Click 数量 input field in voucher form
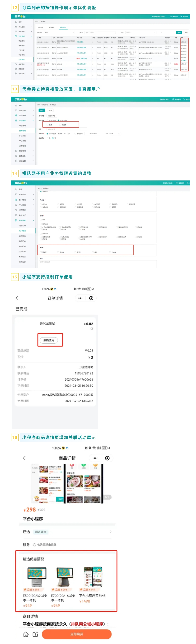 pos(67,129)
